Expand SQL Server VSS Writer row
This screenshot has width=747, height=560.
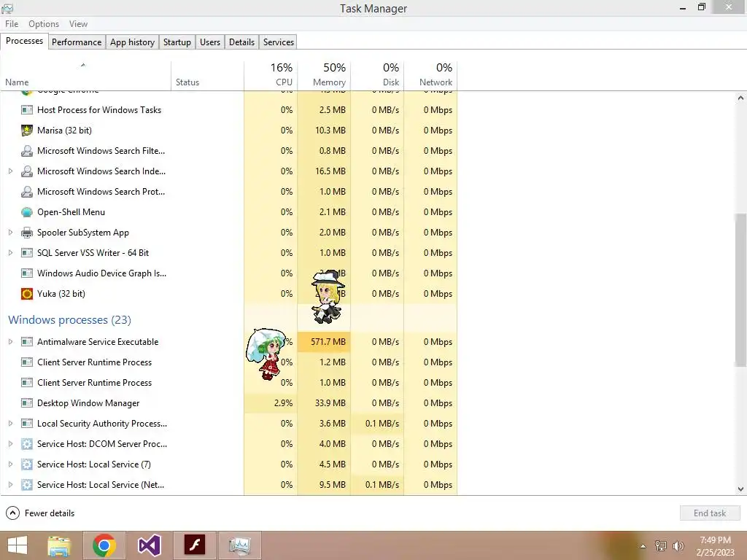(10, 253)
